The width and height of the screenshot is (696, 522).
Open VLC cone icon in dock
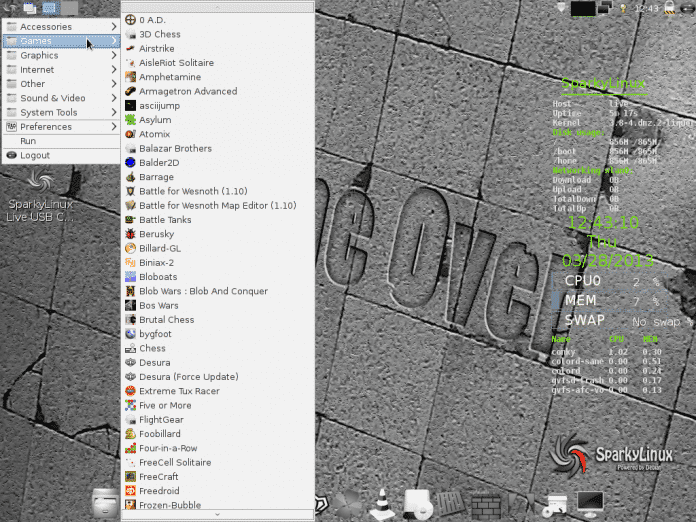pyautogui.click(x=380, y=503)
